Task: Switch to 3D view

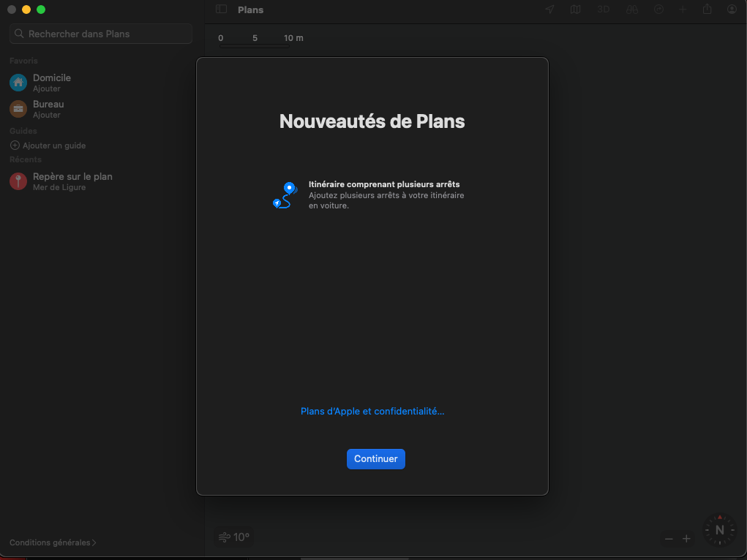Action: click(603, 10)
